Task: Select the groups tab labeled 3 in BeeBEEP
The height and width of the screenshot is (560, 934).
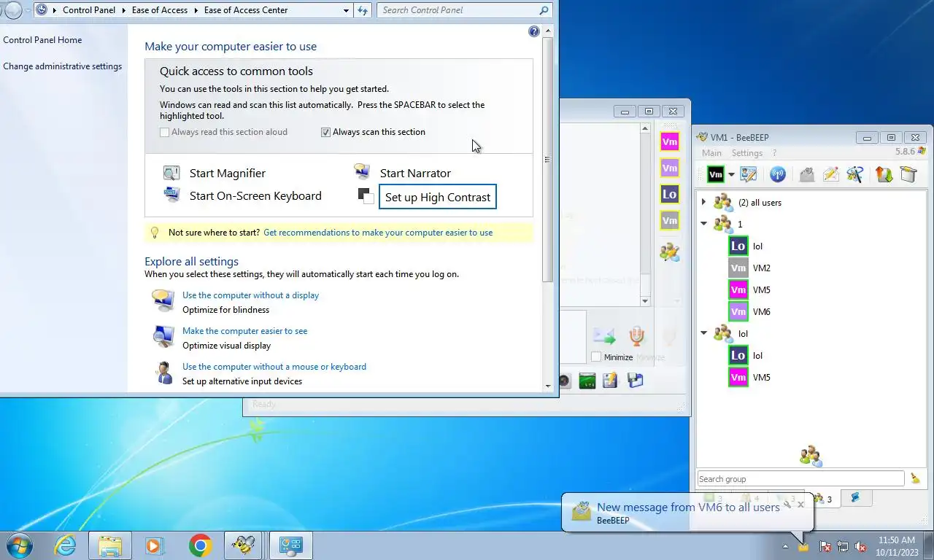Action: point(822,499)
